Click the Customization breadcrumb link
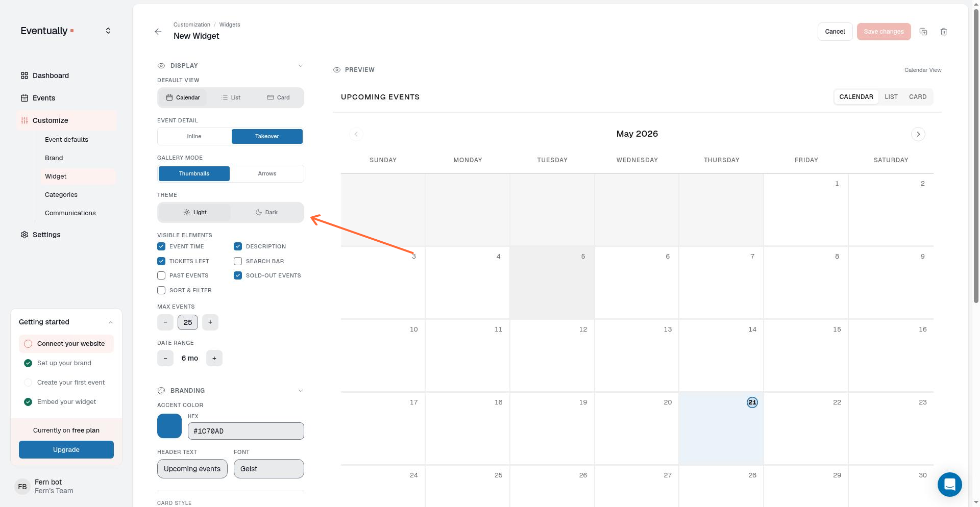The width and height of the screenshot is (980, 507). coord(192,24)
